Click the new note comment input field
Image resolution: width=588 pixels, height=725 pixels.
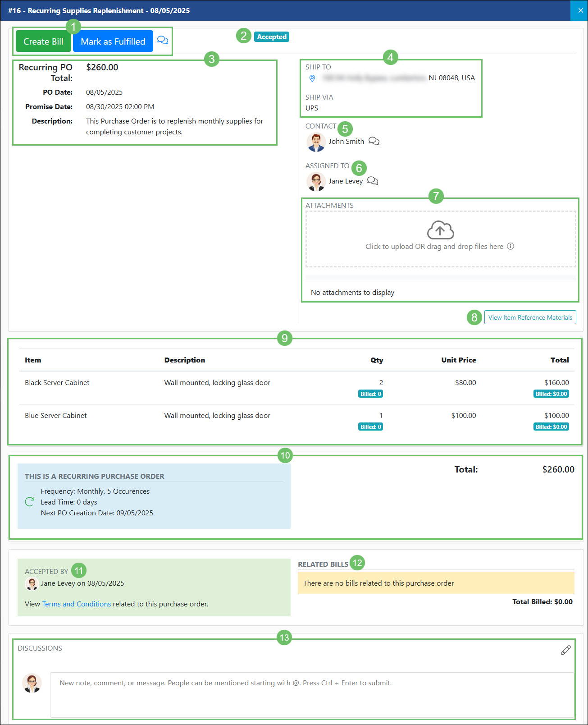[x=312, y=695]
